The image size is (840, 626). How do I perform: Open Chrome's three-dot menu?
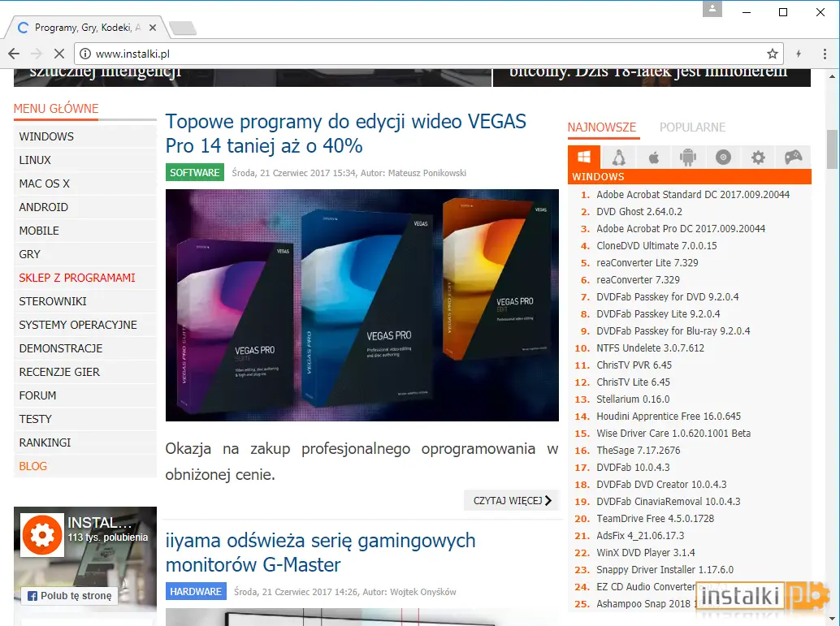pos(825,54)
